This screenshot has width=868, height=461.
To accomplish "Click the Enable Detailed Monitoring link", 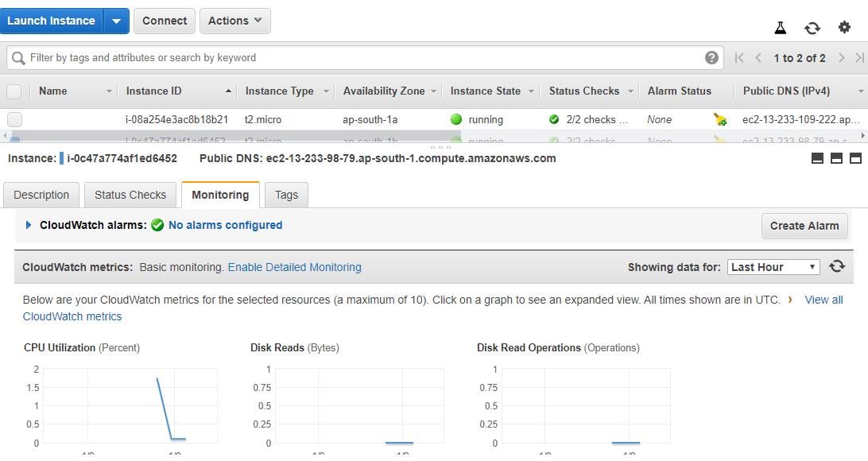I will tap(294, 267).
